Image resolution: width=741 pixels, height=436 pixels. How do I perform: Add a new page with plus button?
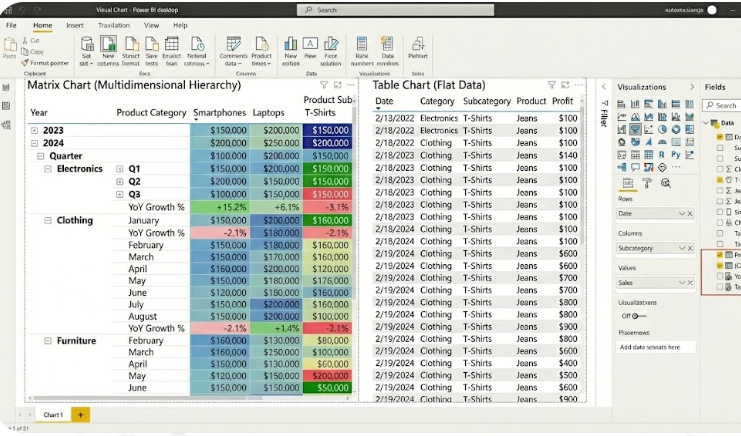coord(80,414)
